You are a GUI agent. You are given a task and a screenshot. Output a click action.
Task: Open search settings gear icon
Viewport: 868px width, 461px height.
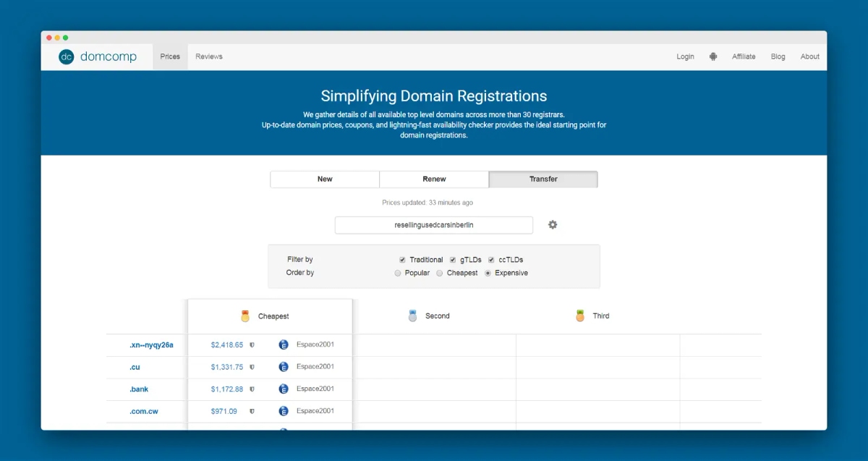(553, 224)
